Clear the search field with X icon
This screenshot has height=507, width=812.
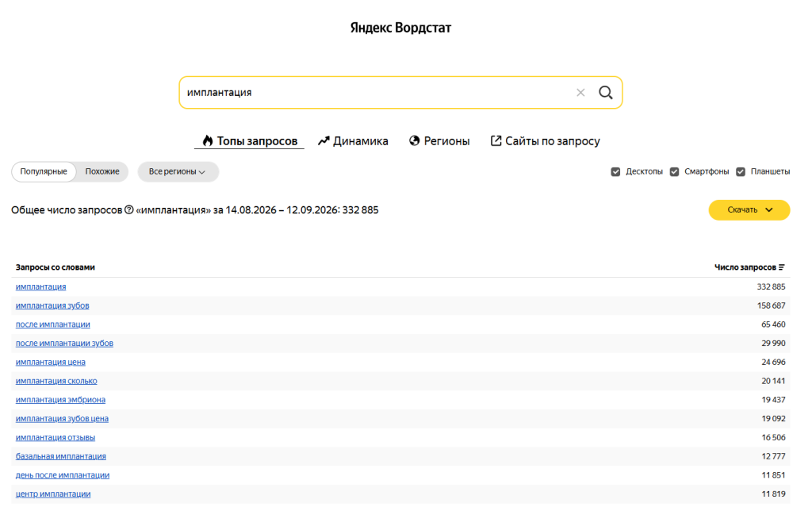click(x=580, y=93)
